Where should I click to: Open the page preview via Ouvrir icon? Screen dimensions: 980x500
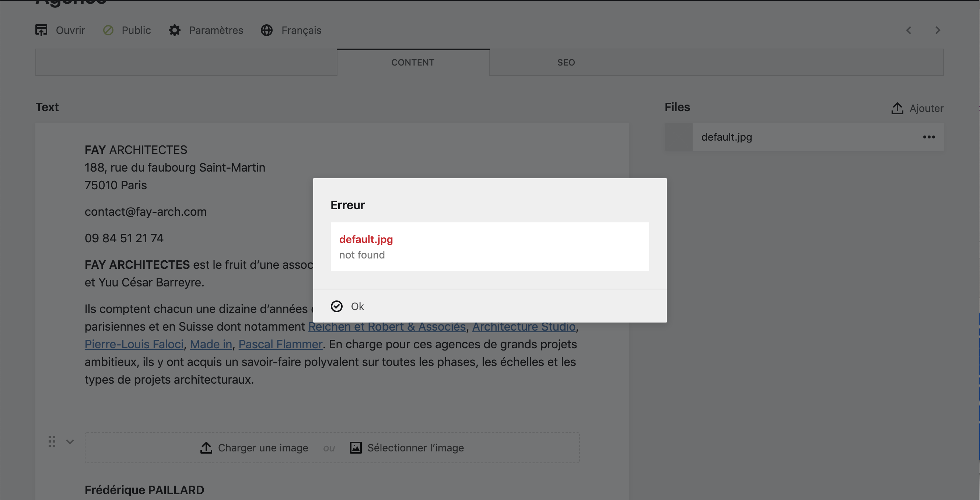pos(42,30)
